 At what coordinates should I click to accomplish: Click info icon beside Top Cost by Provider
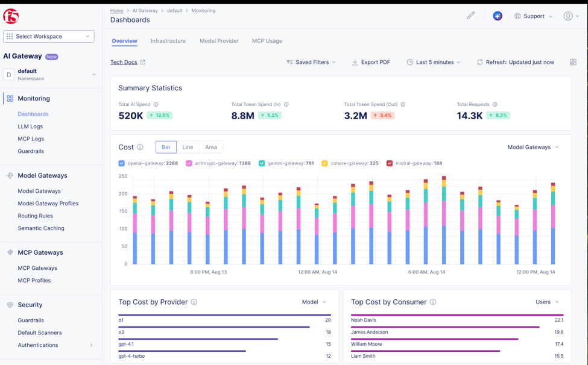[x=194, y=302]
